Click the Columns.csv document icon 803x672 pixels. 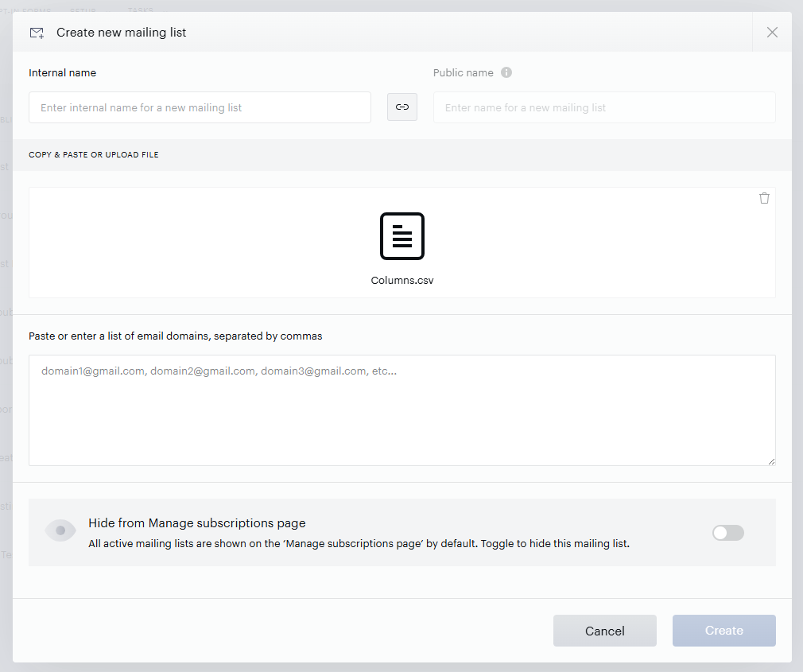pos(402,236)
